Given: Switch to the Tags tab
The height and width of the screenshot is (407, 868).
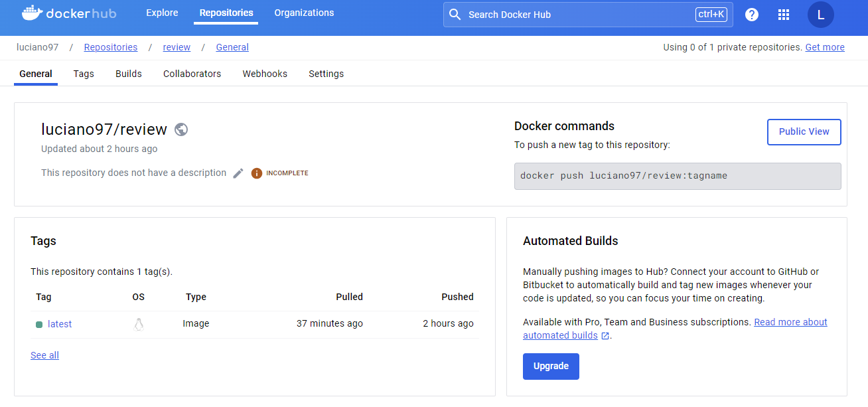Looking at the screenshot, I should (84, 74).
